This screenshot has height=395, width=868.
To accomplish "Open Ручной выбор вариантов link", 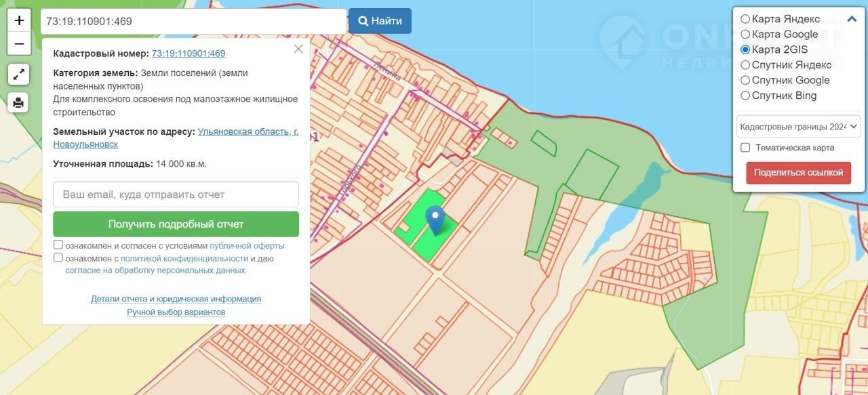I will tap(176, 312).
